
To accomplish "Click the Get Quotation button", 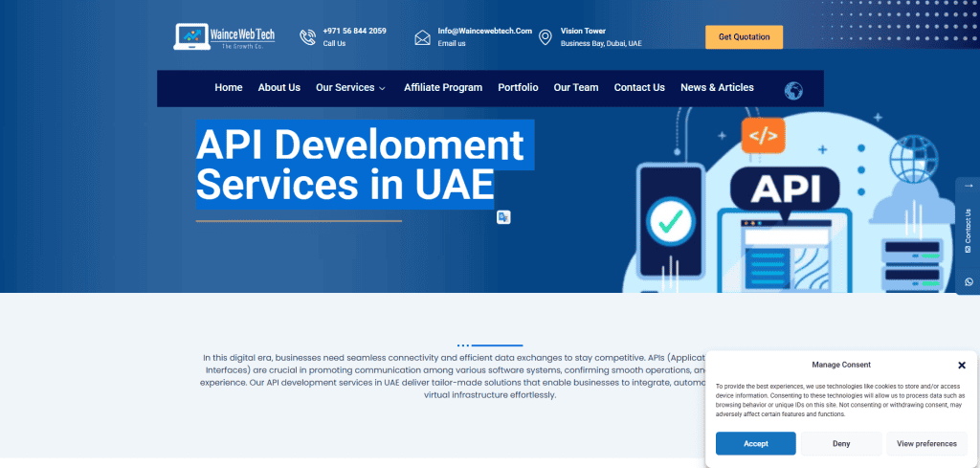I will (744, 37).
